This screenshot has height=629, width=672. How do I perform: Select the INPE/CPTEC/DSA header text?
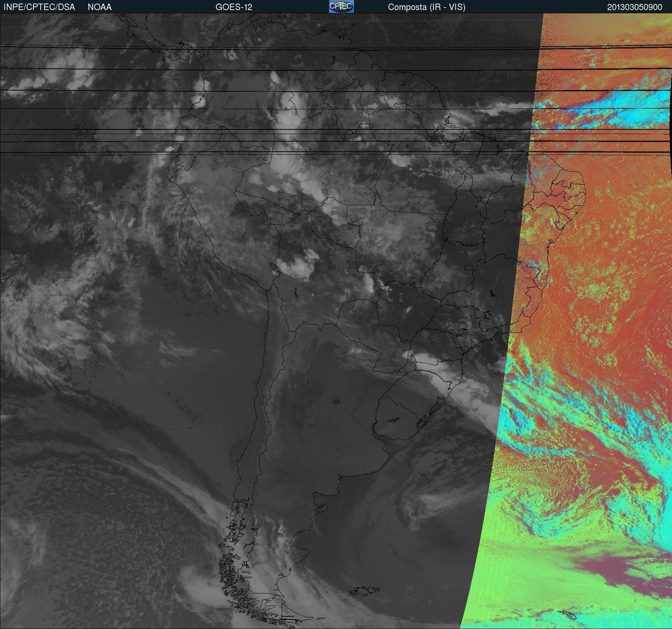(39, 7)
